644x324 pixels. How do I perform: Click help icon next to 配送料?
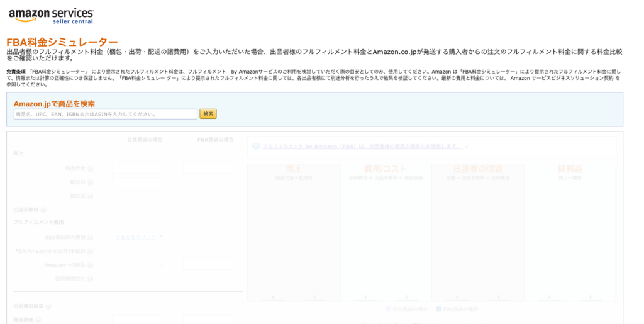(90, 182)
